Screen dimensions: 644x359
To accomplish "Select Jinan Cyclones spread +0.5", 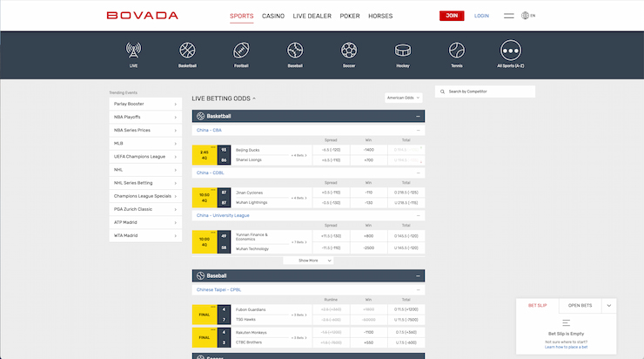I will [x=331, y=193].
